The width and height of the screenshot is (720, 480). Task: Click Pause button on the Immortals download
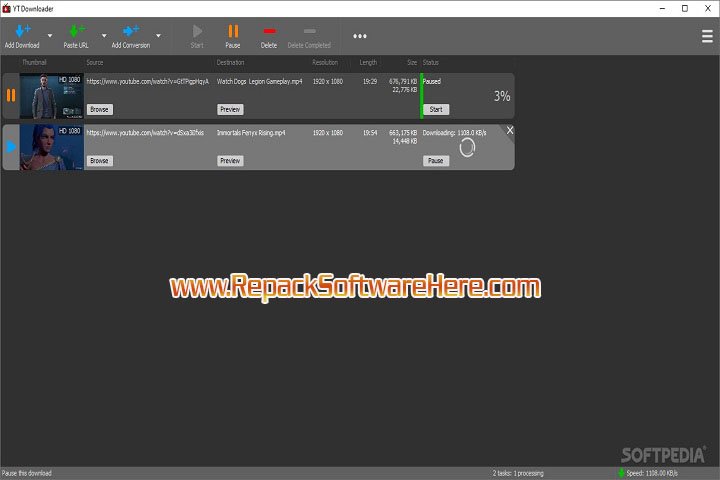tap(436, 161)
